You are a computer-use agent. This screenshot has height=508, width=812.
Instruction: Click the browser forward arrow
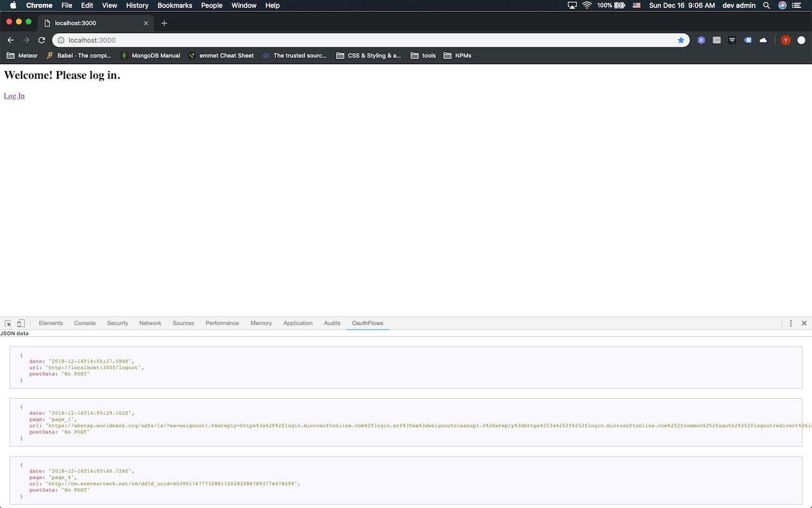[26, 40]
